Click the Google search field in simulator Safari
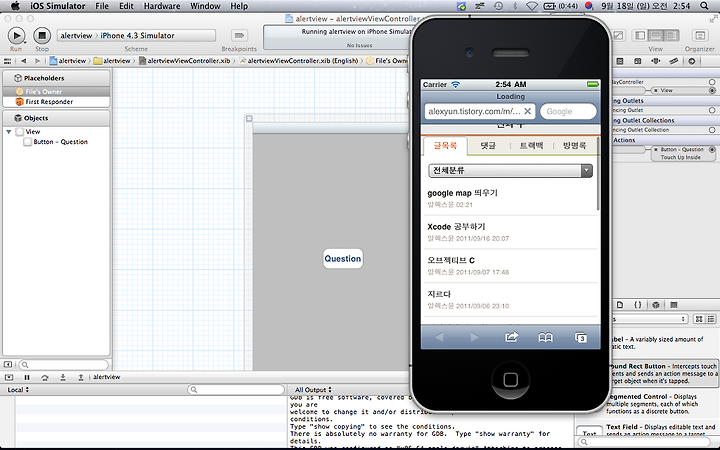Image resolution: width=720 pixels, height=450 pixels. [x=568, y=111]
